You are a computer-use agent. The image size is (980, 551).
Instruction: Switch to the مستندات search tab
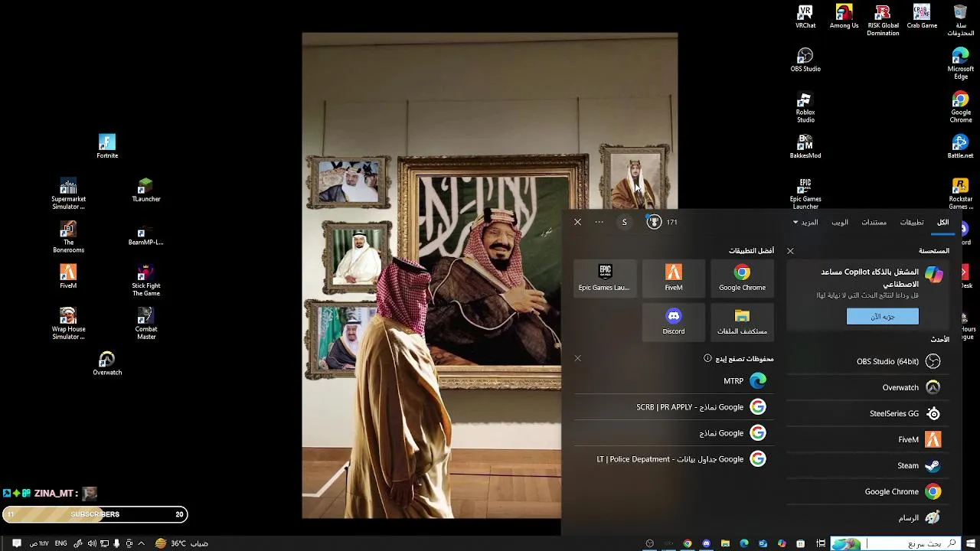pyautogui.click(x=874, y=222)
